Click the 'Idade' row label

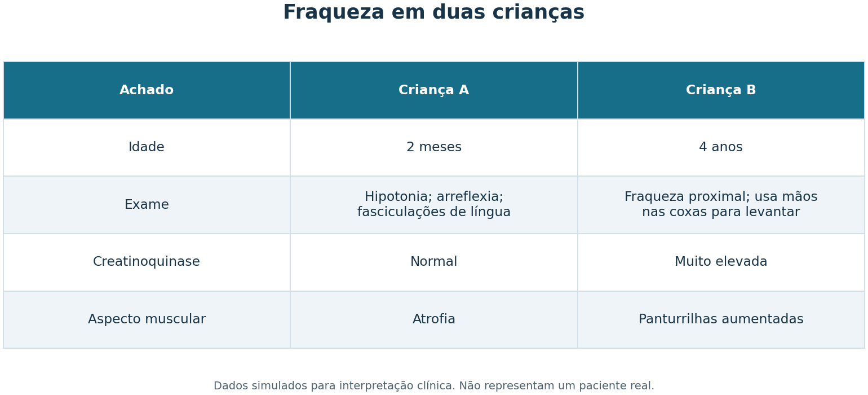click(x=147, y=147)
